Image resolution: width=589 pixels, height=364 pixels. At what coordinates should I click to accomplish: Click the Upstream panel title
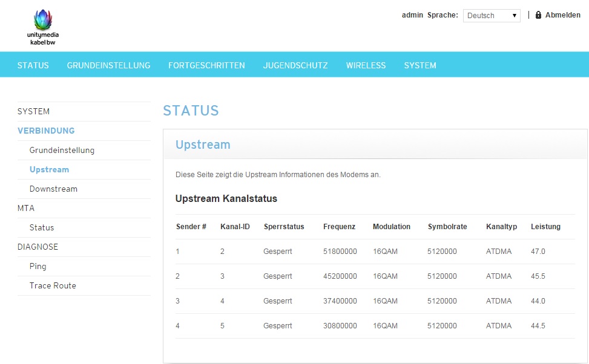point(203,145)
